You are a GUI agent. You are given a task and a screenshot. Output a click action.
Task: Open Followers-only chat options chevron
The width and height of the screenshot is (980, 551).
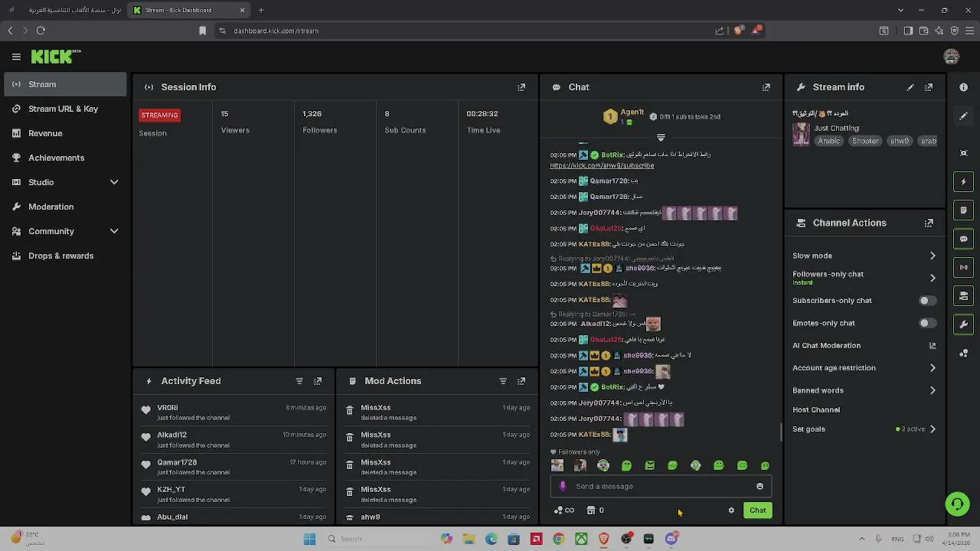[933, 278]
